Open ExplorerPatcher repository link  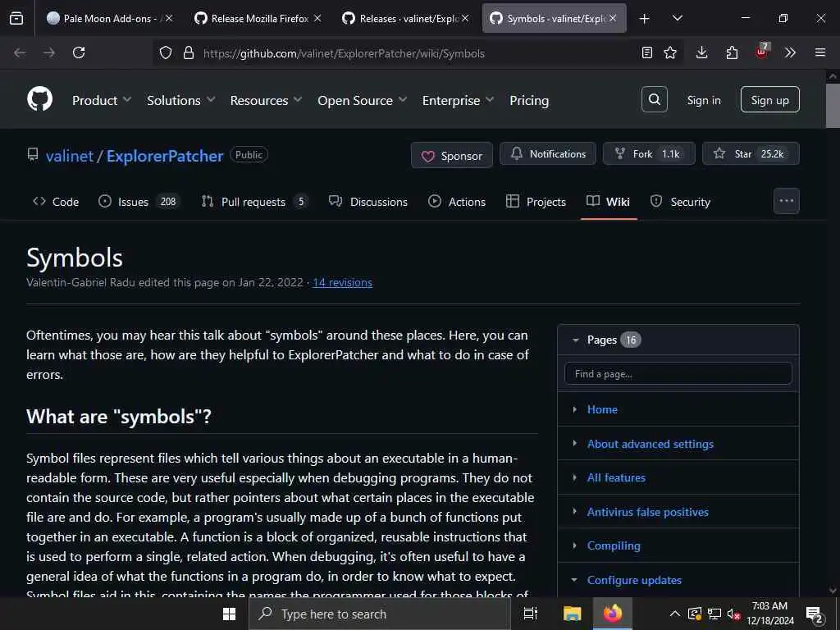click(x=164, y=156)
